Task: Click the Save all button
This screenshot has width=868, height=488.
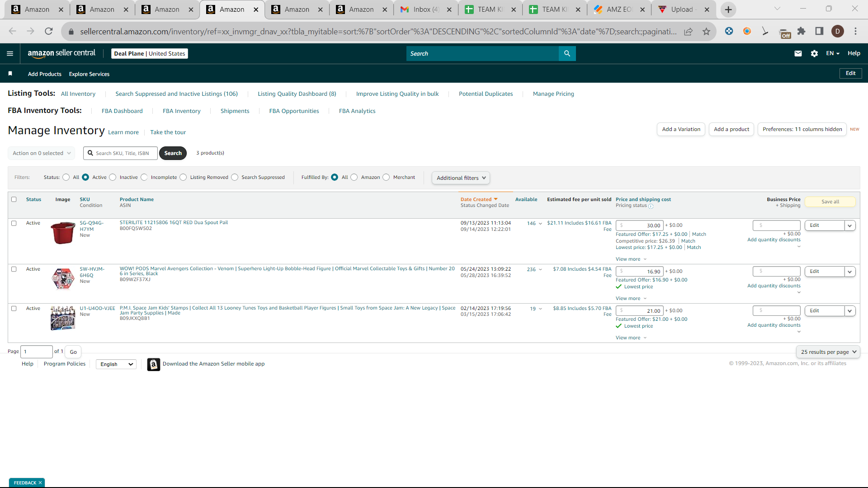Action: pyautogui.click(x=830, y=202)
